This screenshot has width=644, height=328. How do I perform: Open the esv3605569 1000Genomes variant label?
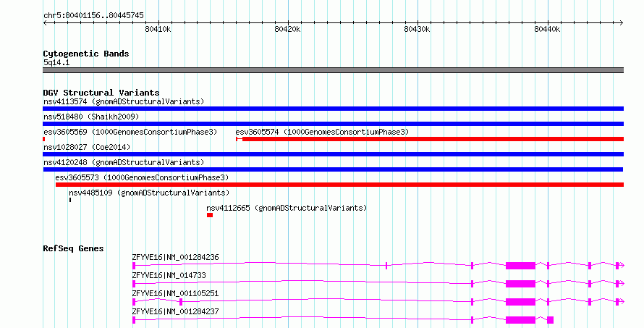pyautogui.click(x=130, y=132)
